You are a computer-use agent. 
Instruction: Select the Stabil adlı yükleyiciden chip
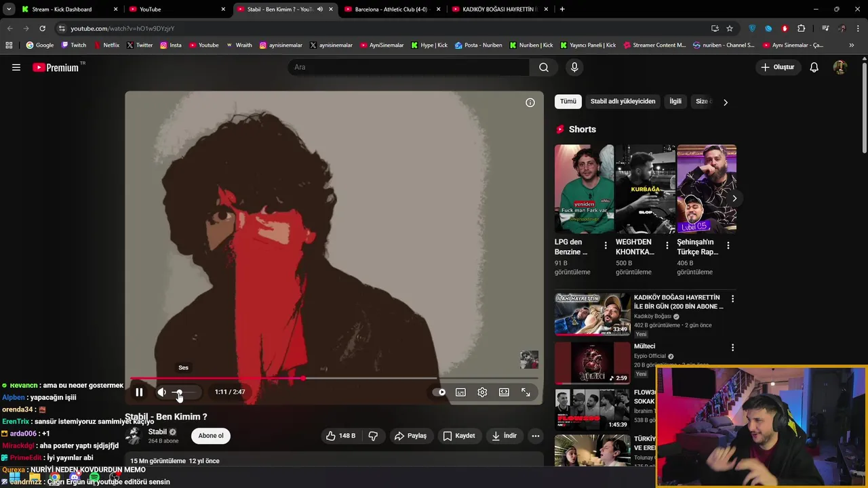coord(623,102)
